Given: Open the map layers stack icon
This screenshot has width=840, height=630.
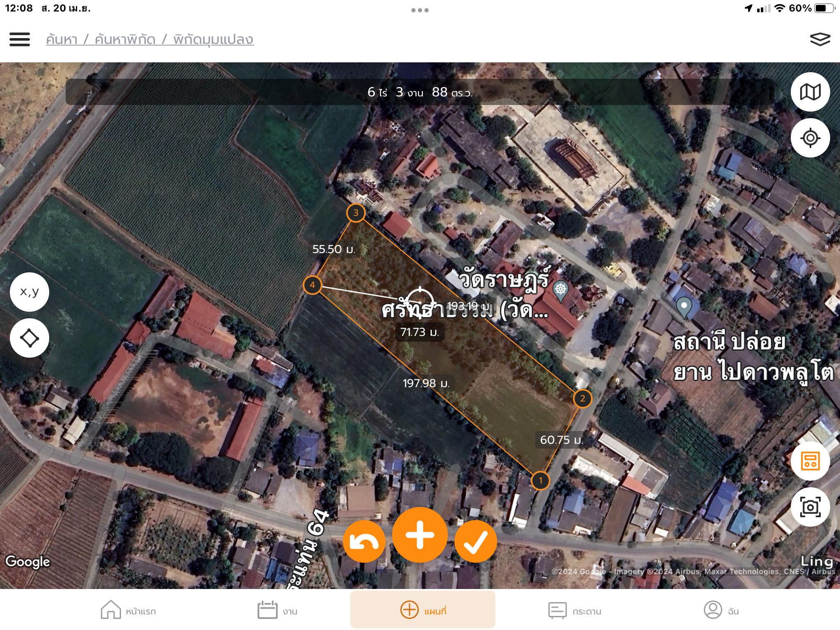Looking at the screenshot, I should pyautogui.click(x=819, y=39).
